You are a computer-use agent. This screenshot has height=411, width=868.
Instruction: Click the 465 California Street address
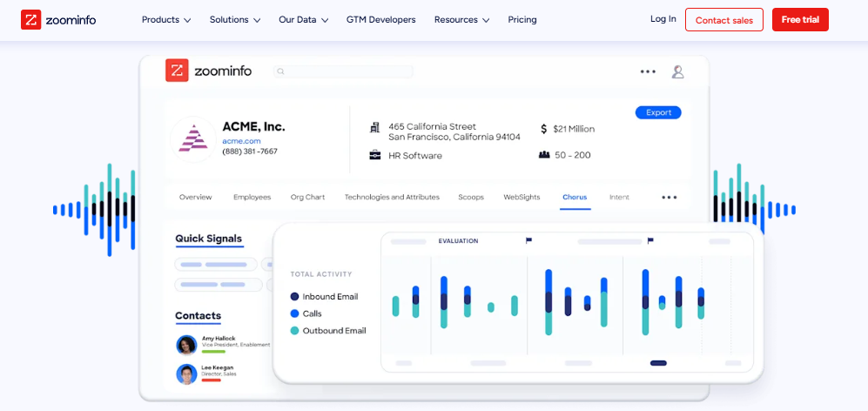(x=433, y=126)
